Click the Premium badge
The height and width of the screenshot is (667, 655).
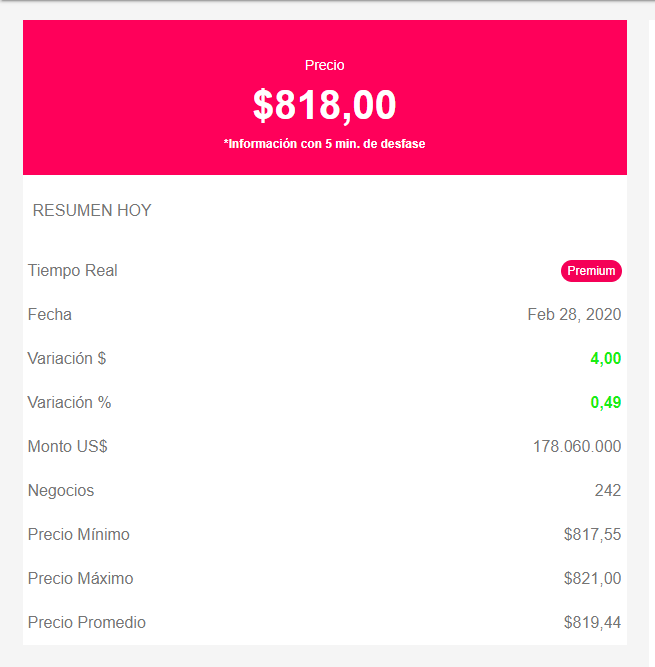[591, 271]
